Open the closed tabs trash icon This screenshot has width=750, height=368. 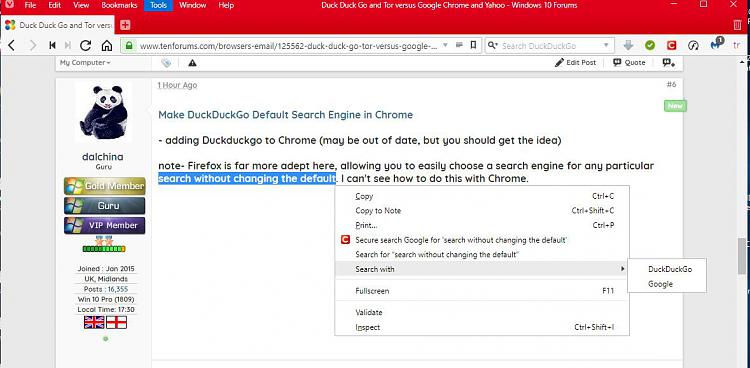(738, 25)
